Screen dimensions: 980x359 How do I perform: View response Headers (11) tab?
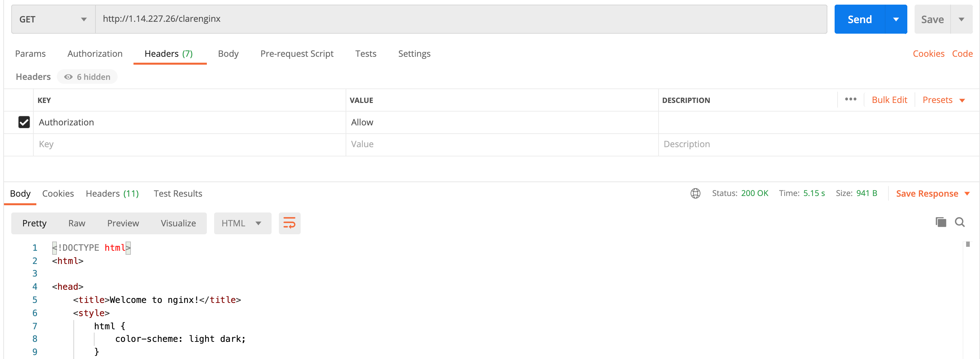click(x=112, y=193)
